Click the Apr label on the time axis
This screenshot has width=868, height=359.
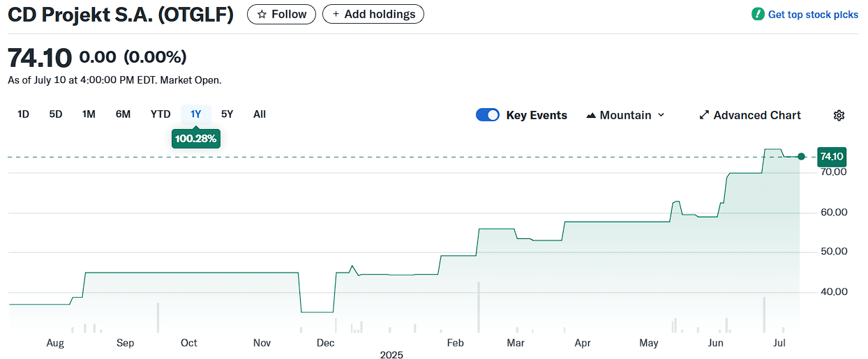click(583, 343)
